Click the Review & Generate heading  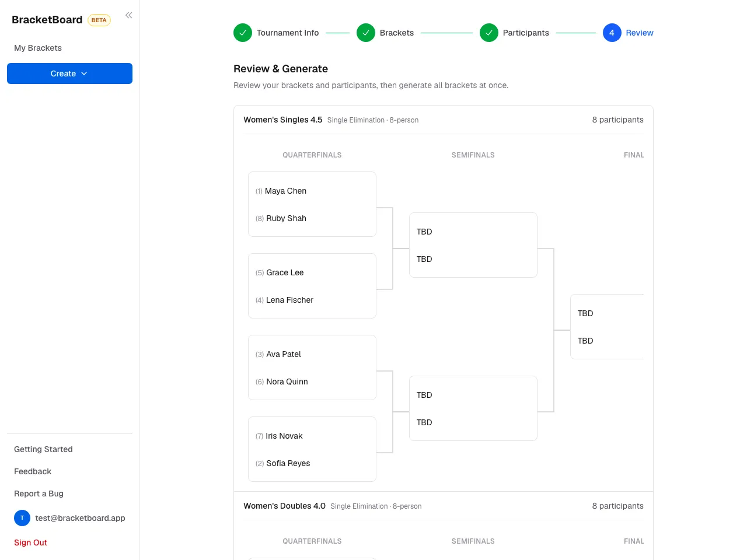281,69
